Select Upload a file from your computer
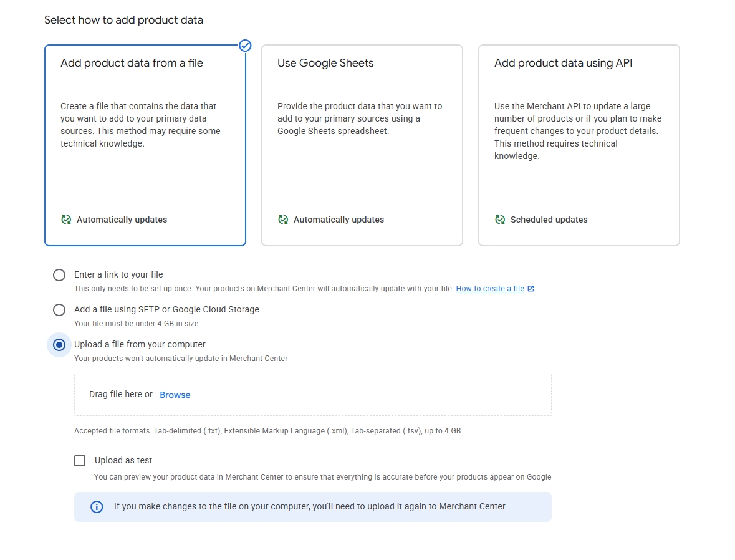This screenshot has width=735, height=560. [x=59, y=344]
